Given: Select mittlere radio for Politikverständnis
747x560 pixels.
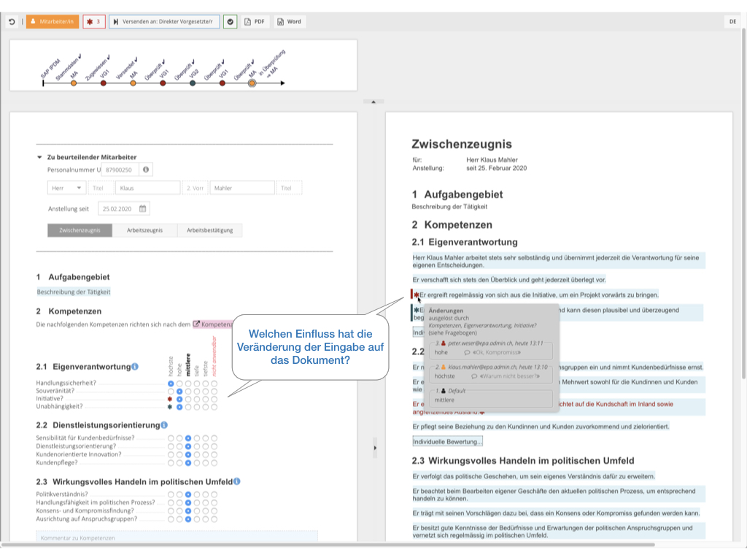Looking at the screenshot, I should [x=188, y=495].
